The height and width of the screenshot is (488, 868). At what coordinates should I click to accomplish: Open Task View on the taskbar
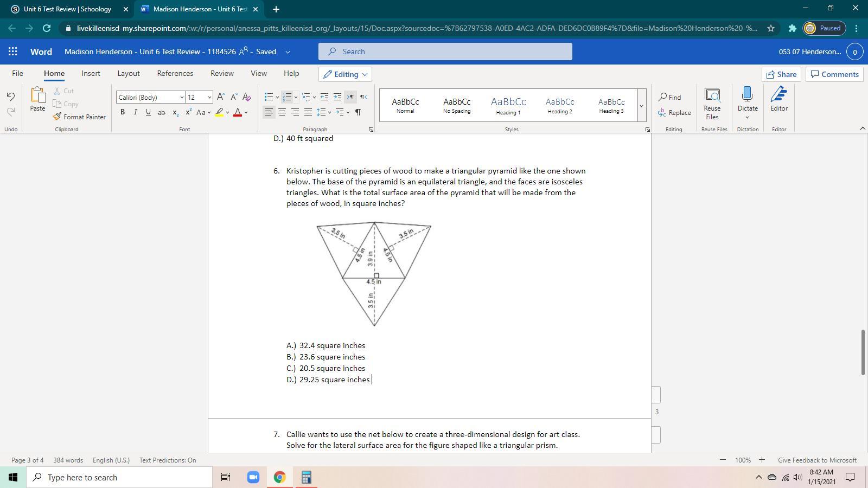[226, 477]
